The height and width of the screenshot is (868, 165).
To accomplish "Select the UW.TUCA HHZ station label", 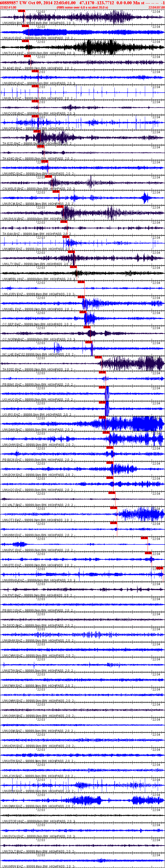I will click(x=38, y=53).
